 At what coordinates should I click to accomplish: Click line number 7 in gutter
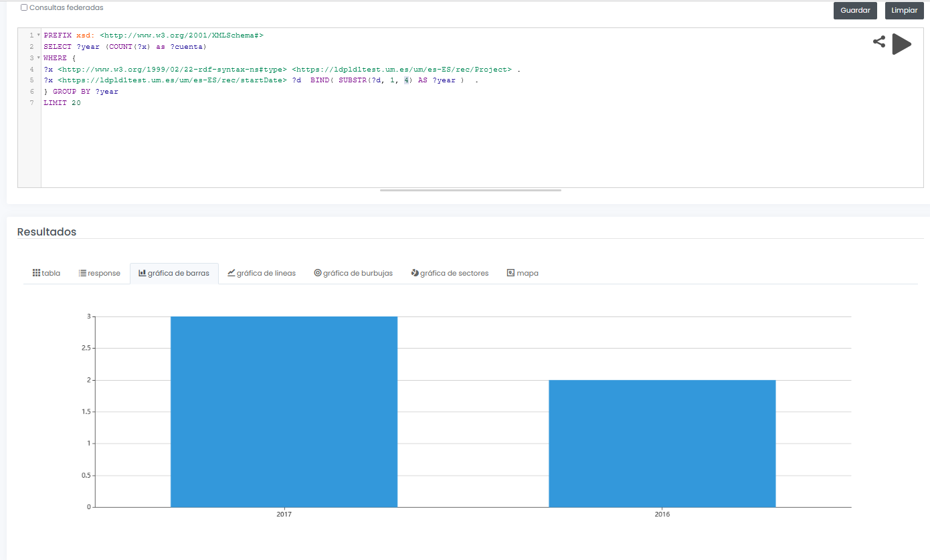(x=31, y=103)
